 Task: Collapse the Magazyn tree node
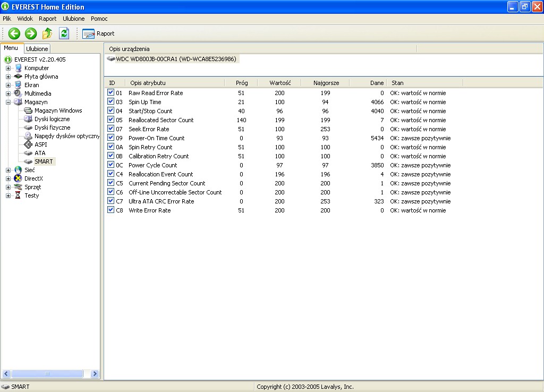pos(8,102)
